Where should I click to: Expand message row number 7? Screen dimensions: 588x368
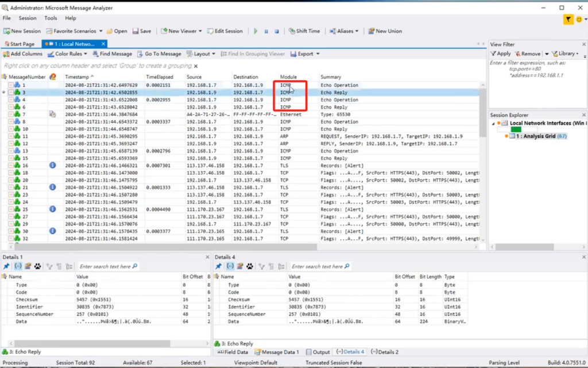pyautogui.click(x=11, y=114)
